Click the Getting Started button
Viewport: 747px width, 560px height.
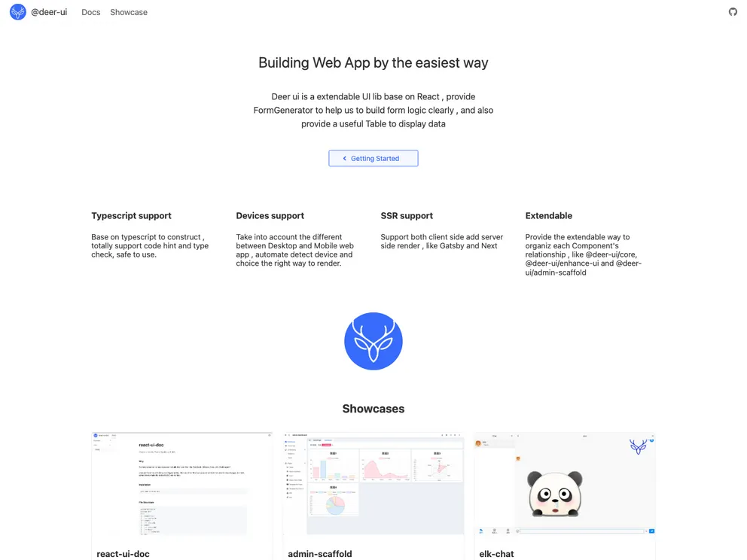373,158
